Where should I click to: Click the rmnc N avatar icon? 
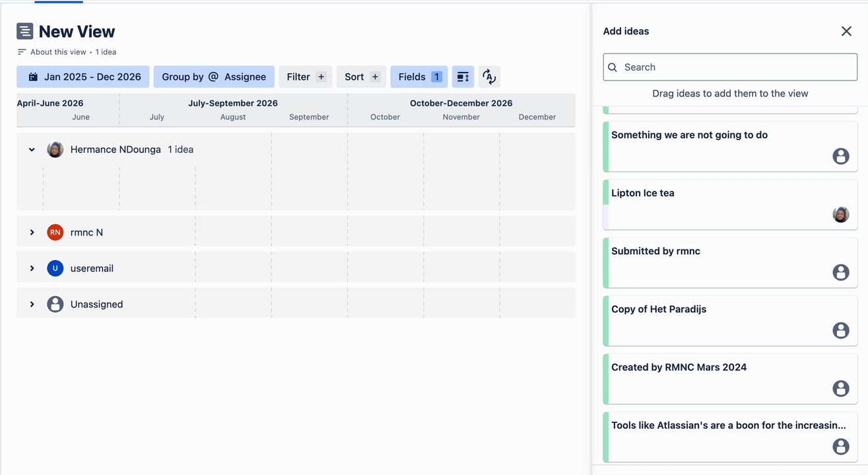pyautogui.click(x=55, y=232)
